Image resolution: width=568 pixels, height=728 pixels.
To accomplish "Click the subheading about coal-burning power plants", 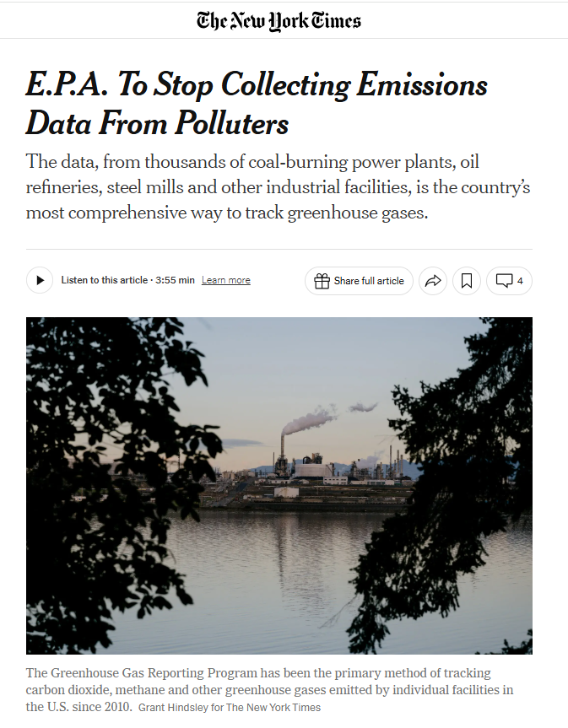I will [x=278, y=187].
